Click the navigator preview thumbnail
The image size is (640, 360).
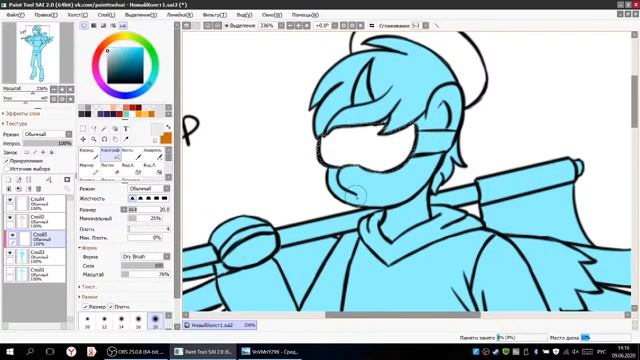[38, 53]
